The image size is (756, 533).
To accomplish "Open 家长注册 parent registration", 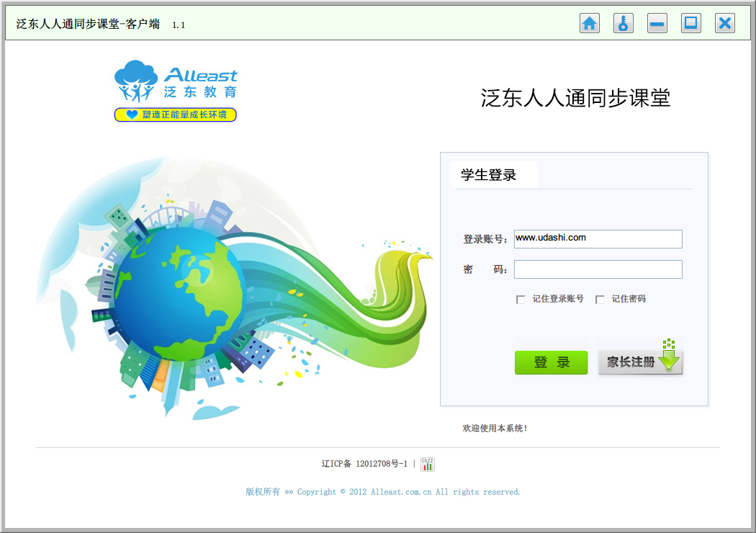I will (x=639, y=362).
